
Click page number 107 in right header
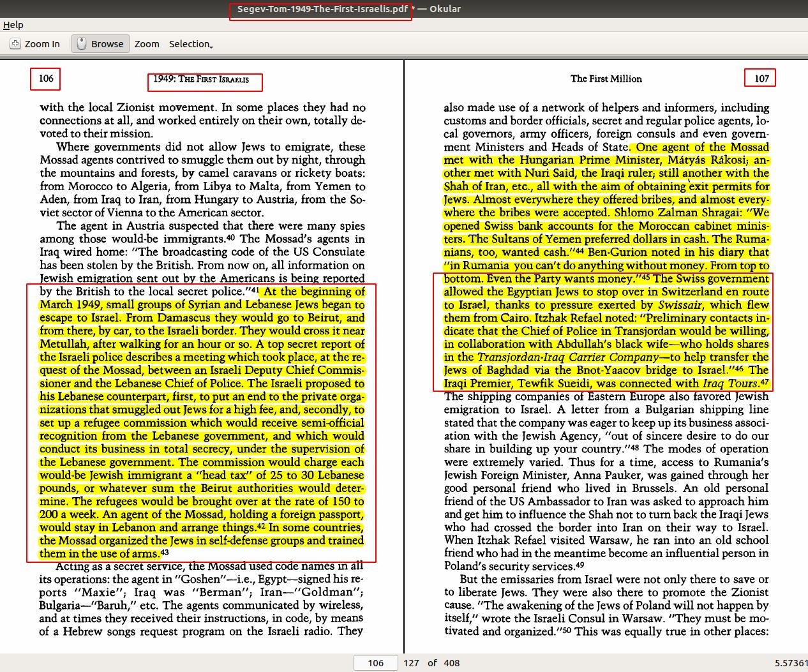click(x=761, y=78)
